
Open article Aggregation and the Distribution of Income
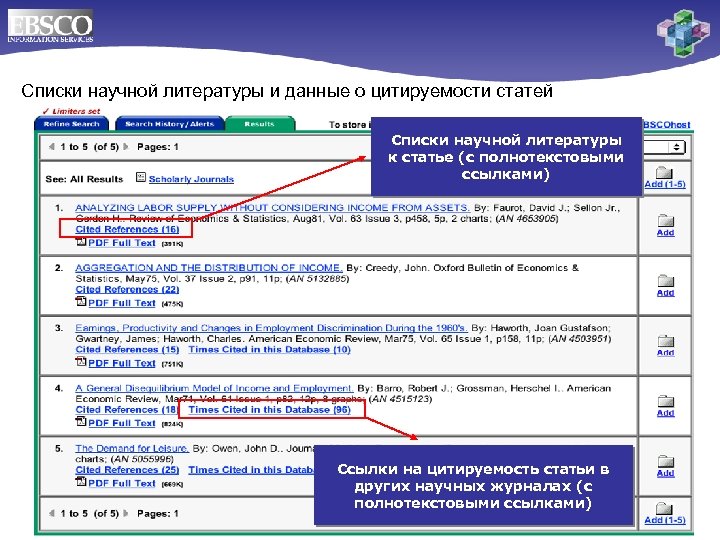click(x=209, y=268)
